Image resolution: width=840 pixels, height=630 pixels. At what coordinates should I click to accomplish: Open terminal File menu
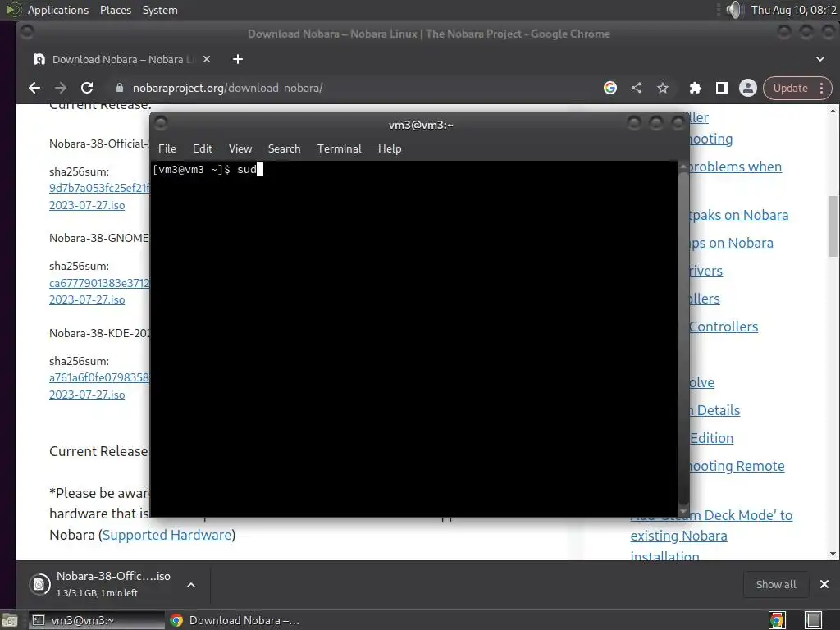click(167, 149)
